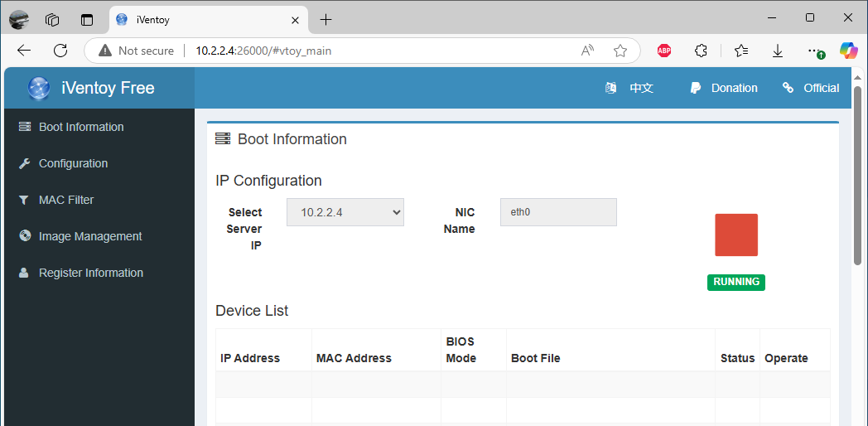Click the iVentoy globe logo
Viewport: 868px width, 426px height.
coord(39,88)
